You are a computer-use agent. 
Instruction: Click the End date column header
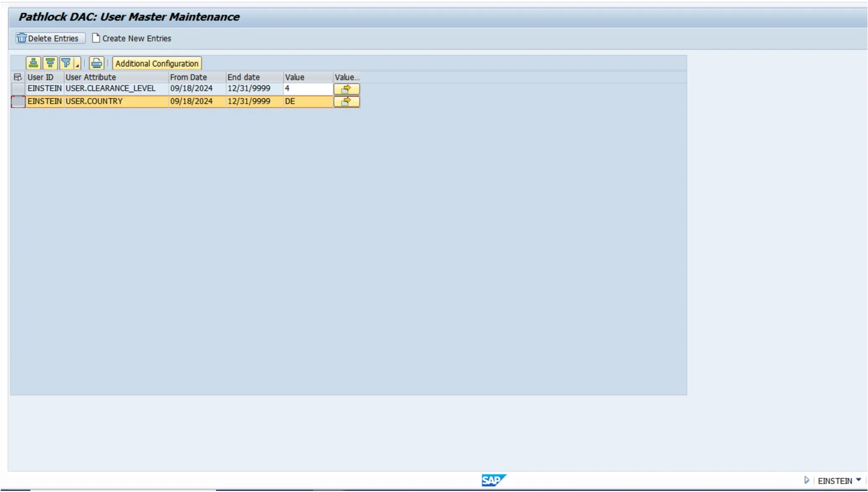(x=254, y=77)
